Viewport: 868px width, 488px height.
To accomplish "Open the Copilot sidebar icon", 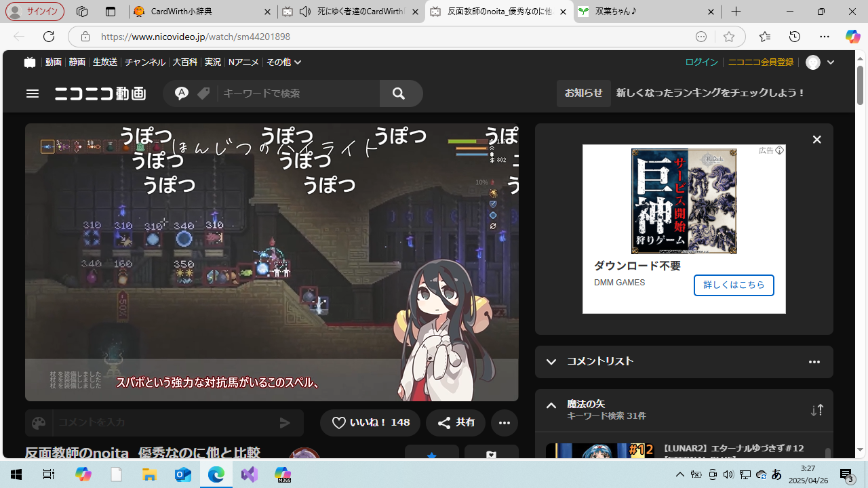I will point(853,37).
